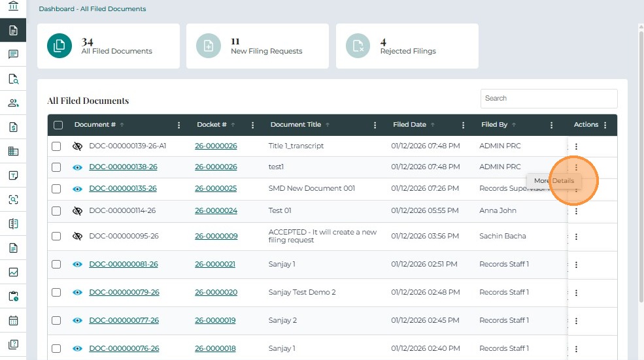Click the chat messages sidebar icon
644x360 pixels.
13,54
